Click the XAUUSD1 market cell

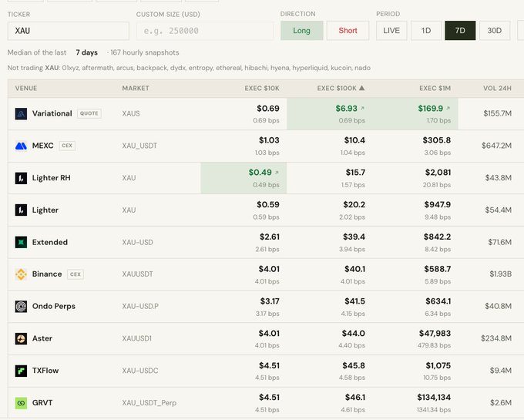137,338
